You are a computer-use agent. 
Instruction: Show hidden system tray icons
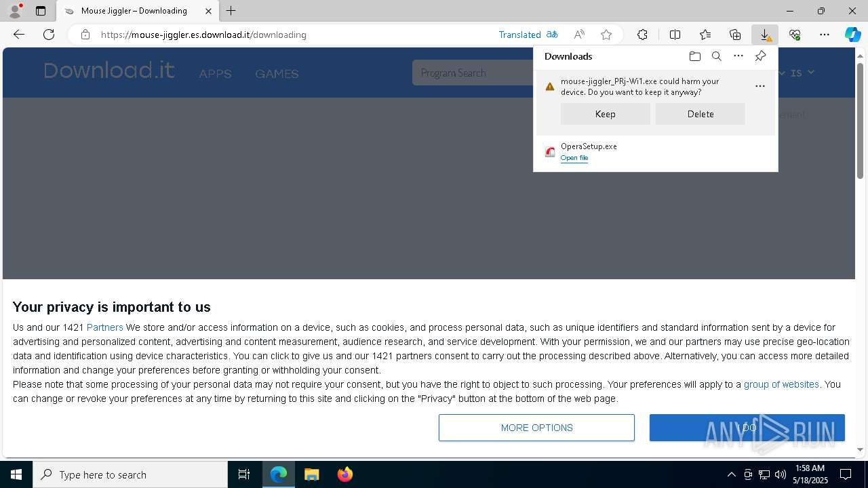732,474
